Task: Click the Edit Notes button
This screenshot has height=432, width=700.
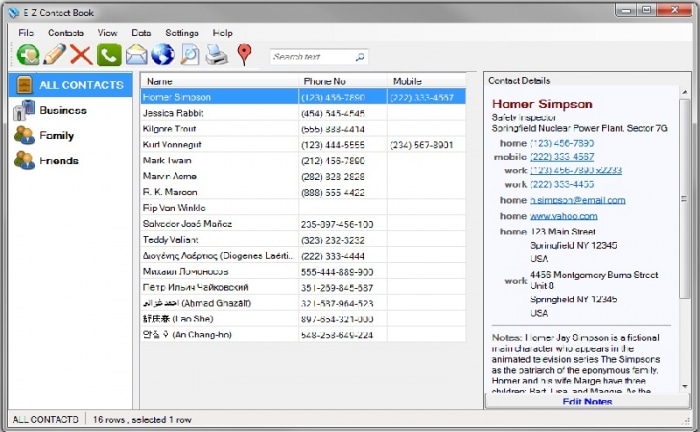Action: [587, 401]
